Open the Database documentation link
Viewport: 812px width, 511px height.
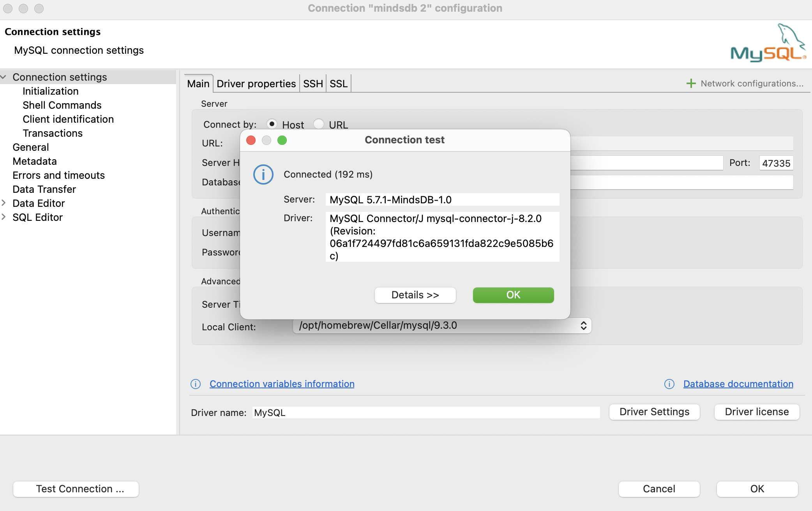[x=738, y=384]
